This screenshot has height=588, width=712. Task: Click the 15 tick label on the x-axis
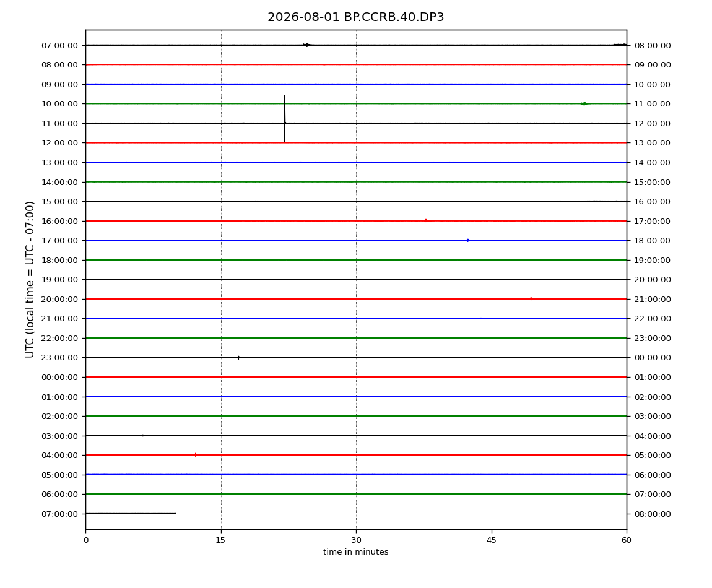[x=220, y=540]
